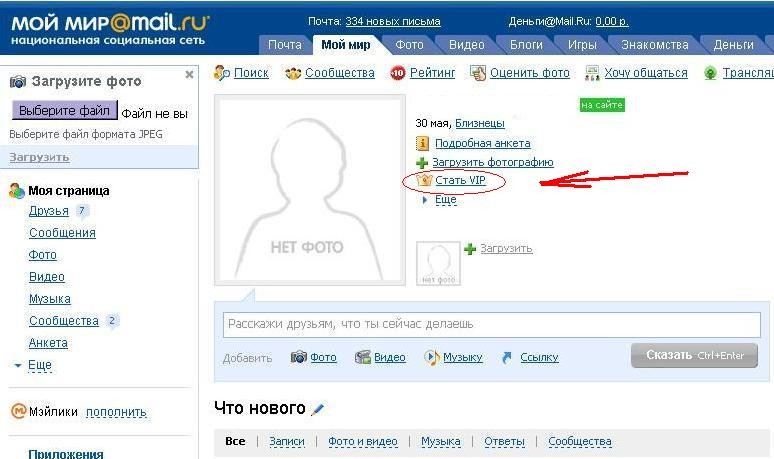Open the Стать VIP link

(x=459, y=180)
